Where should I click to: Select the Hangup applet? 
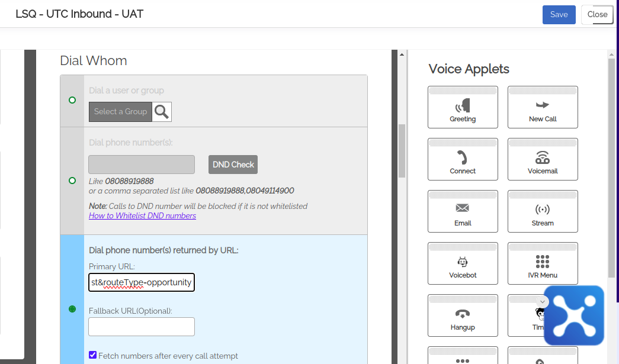[x=463, y=315]
